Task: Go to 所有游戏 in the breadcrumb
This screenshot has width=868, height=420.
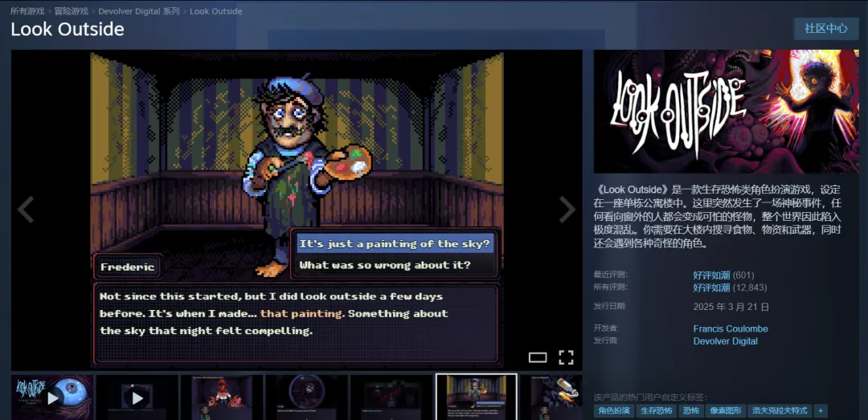Action: coord(27,11)
